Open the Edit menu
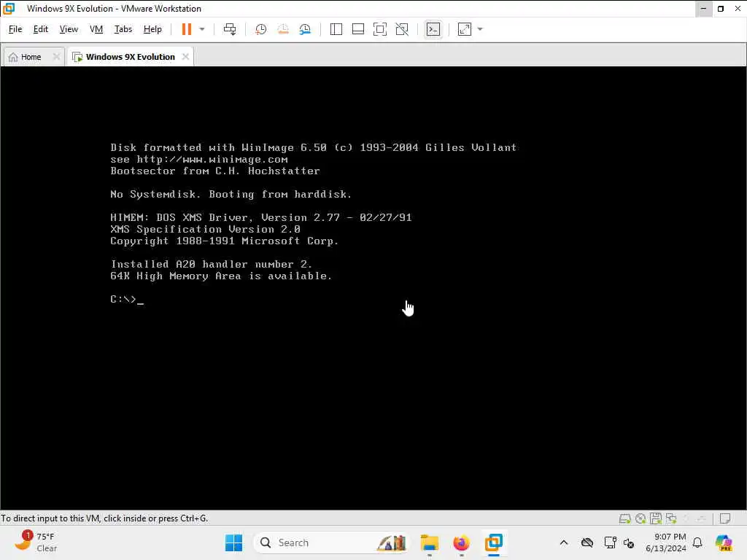This screenshot has width=747, height=560. click(41, 29)
